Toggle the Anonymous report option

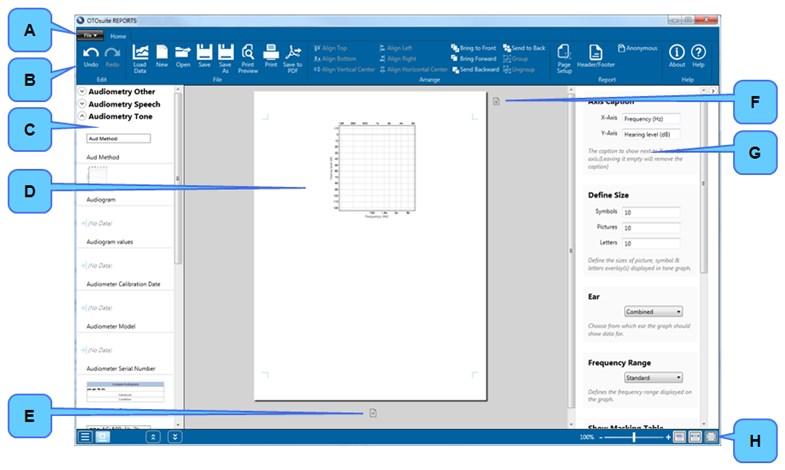[x=637, y=48]
